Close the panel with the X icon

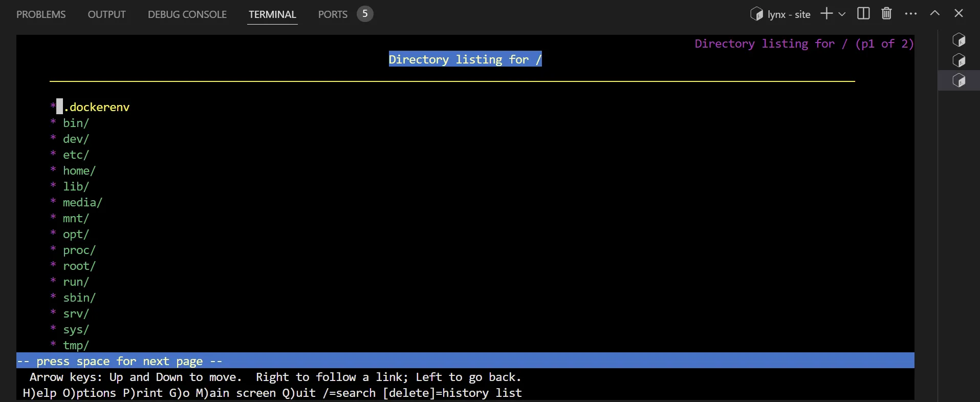(x=959, y=14)
